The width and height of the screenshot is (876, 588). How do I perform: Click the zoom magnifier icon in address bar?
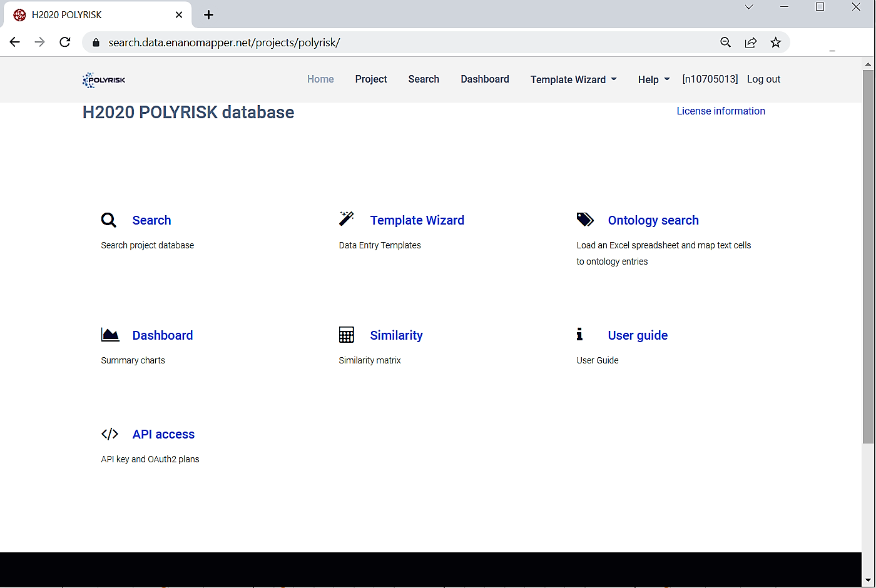726,42
